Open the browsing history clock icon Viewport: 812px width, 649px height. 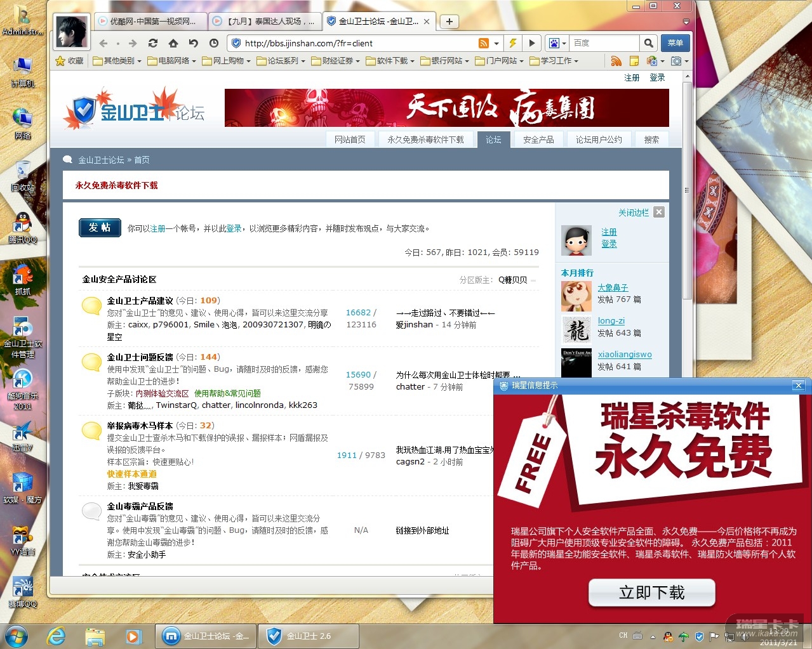pyautogui.click(x=214, y=43)
